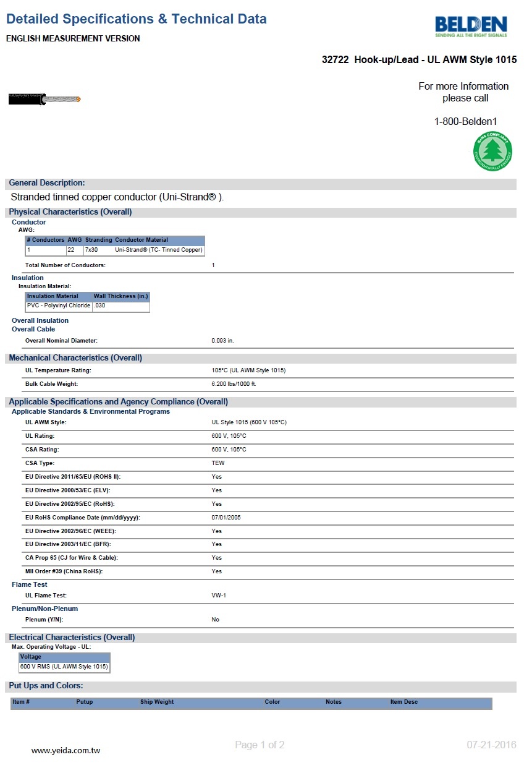This screenshot has height=765, width=532.
Task: Select the 'TEW' CSA type value
Action: pyautogui.click(x=218, y=463)
